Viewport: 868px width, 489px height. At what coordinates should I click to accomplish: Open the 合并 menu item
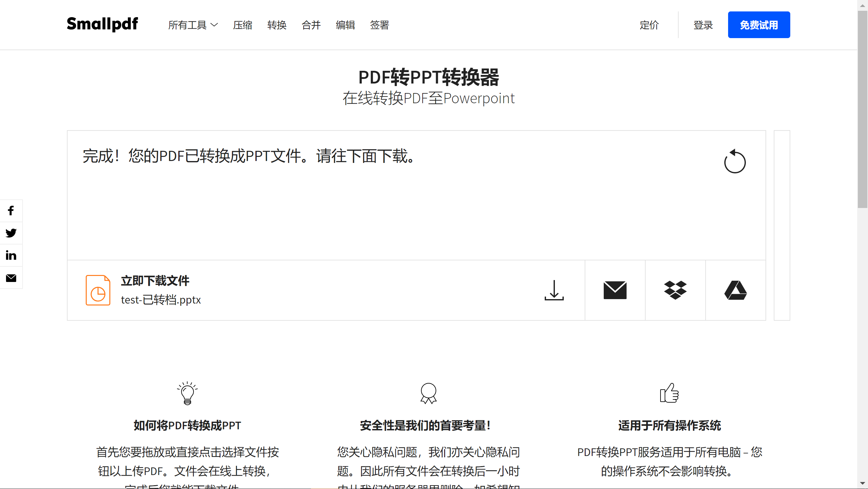point(311,25)
